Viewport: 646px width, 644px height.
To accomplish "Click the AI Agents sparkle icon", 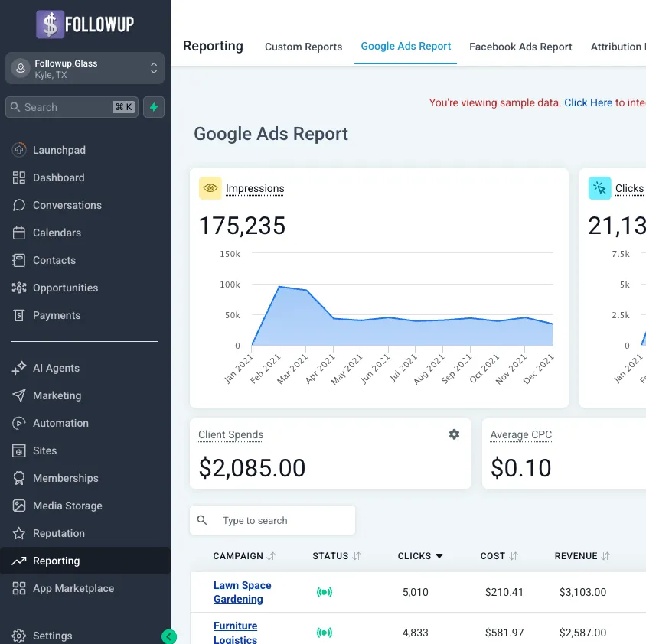I will pos(19,368).
